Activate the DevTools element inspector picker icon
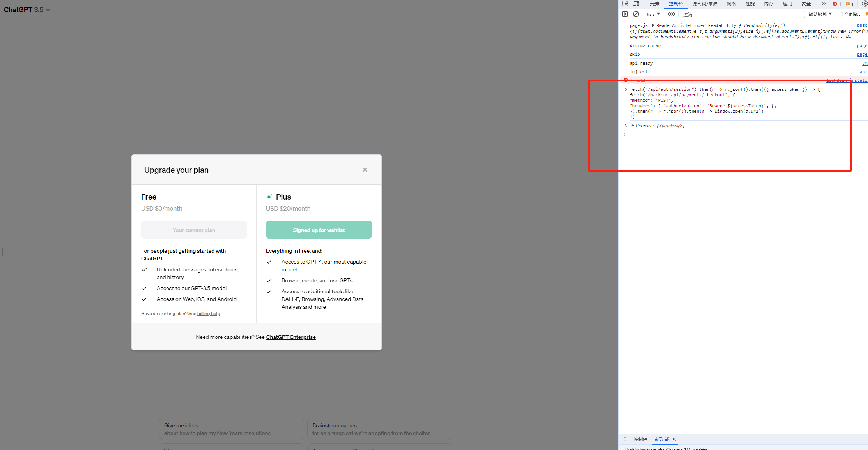 coord(625,4)
